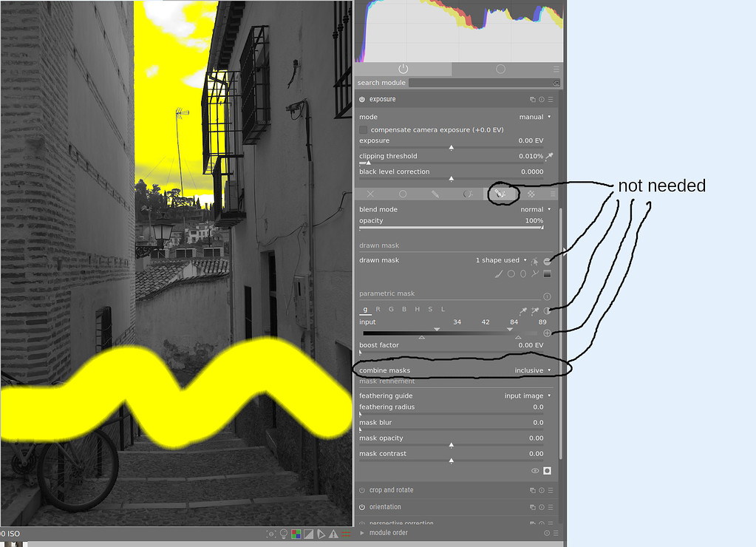Toggle the mask display eye icon
756x547 pixels.
click(534, 471)
